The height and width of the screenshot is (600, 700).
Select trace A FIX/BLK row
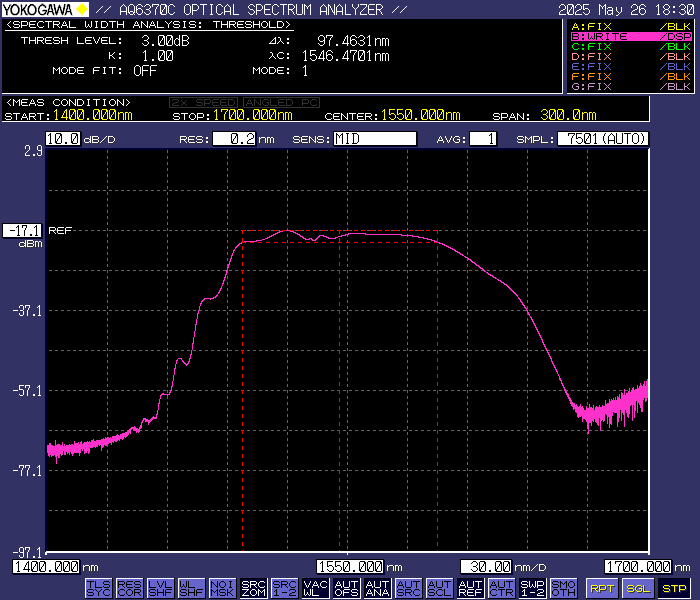[630, 26]
